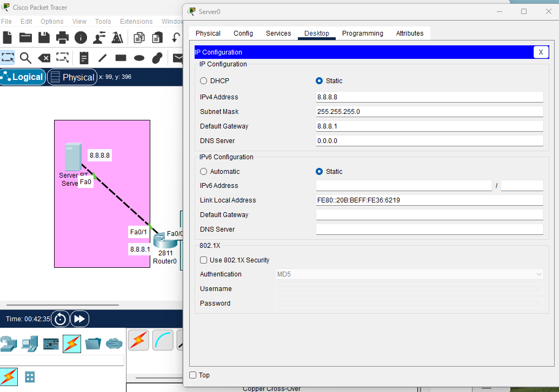Image resolution: width=559 pixels, height=392 pixels.
Task: Launch the Activity Wizard icon
Action: click(x=99, y=37)
